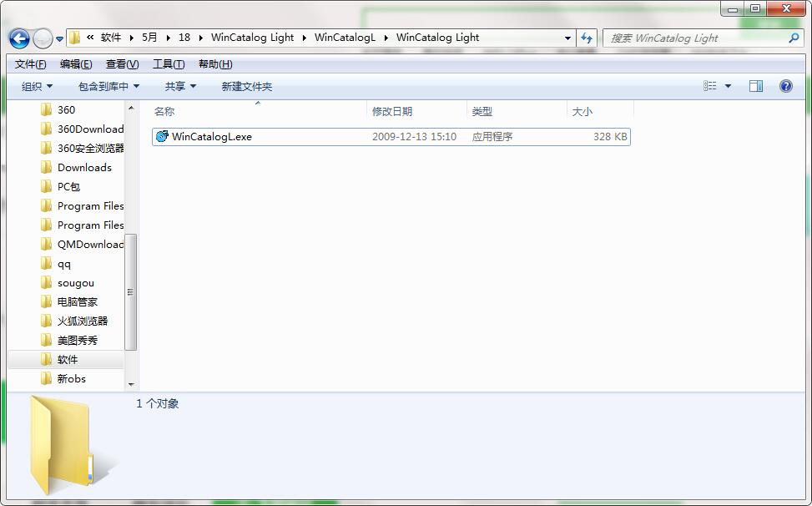Expand the arrow after 18 in the address bar
This screenshot has width=812, height=506.
tap(200, 38)
